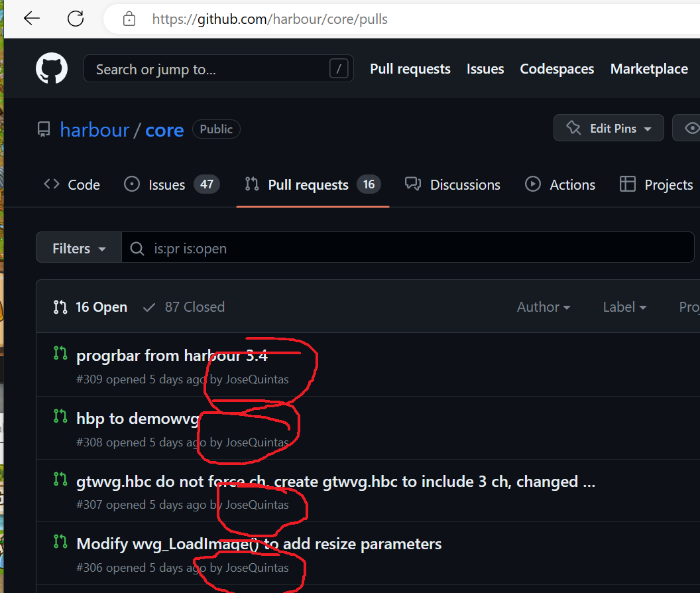Click the Pull requests count badge 16
700x593 pixels.
[x=369, y=184]
